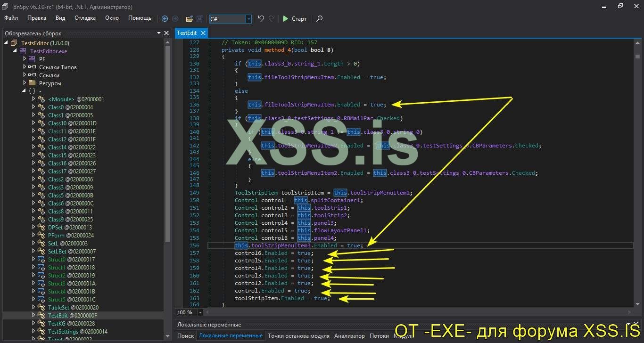Screen dimensions: 644x343
Task: Redo with the toolbar arrow icon
Action: 272,19
